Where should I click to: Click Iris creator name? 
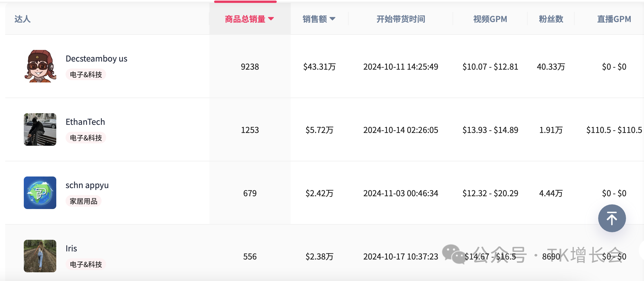click(71, 248)
